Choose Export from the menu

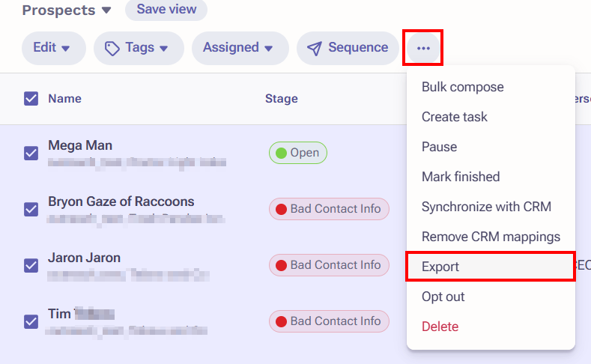tap(491, 267)
